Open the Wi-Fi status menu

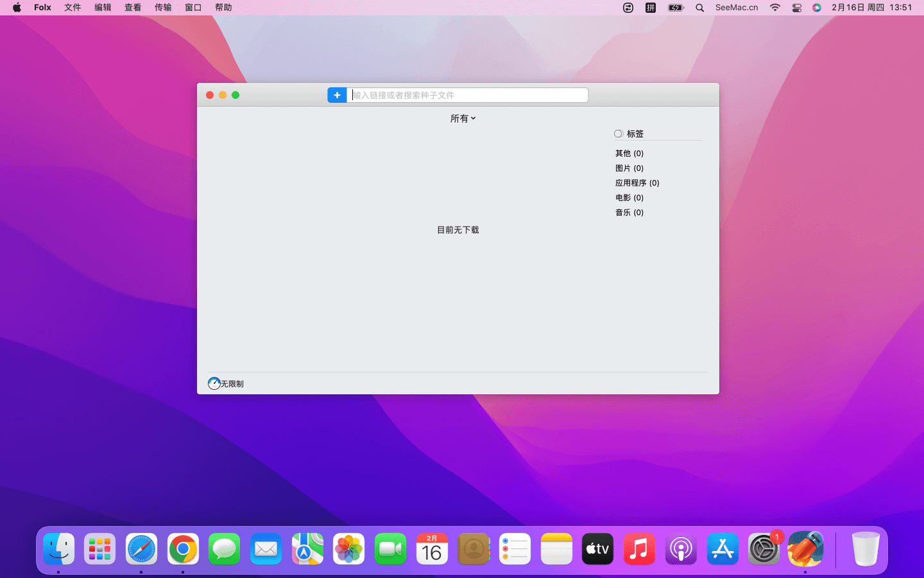coord(775,8)
